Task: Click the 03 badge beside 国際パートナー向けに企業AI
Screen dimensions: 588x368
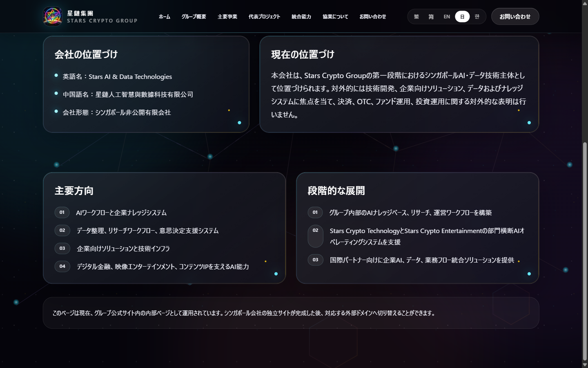Action: coord(316,260)
